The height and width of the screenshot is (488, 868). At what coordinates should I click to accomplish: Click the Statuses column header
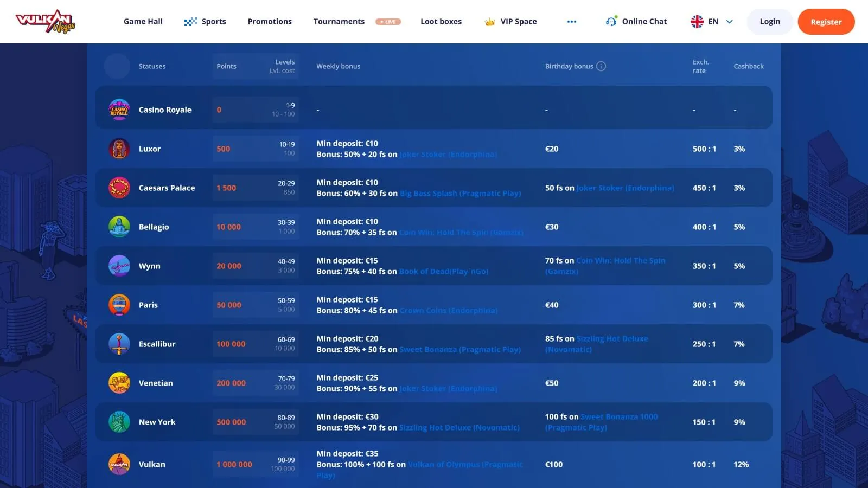click(152, 66)
